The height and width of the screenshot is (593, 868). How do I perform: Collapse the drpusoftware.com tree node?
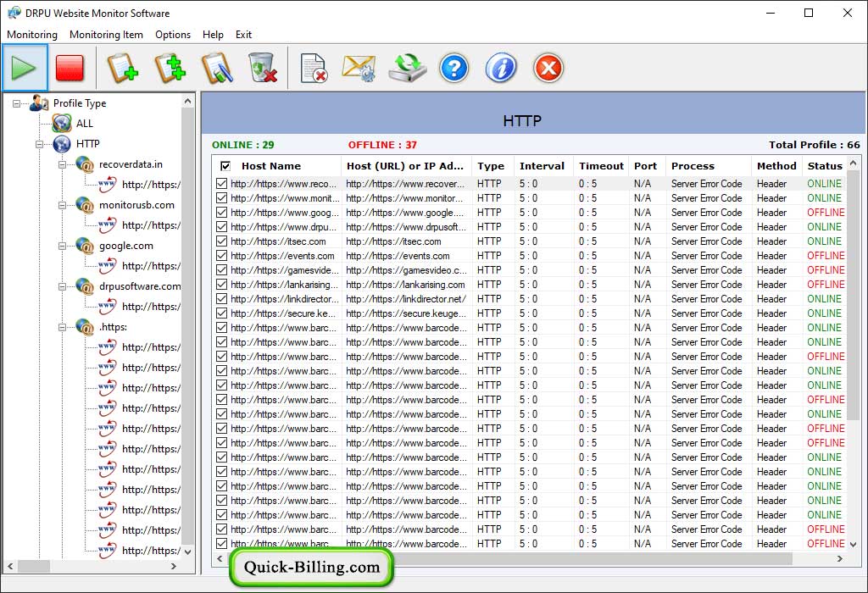tap(63, 286)
